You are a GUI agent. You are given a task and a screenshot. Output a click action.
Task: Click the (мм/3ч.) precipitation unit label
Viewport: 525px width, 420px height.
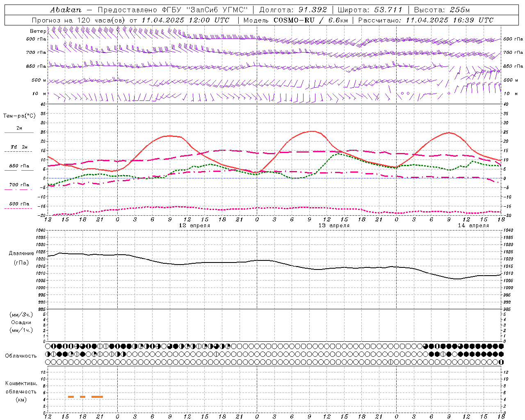click(x=21, y=315)
